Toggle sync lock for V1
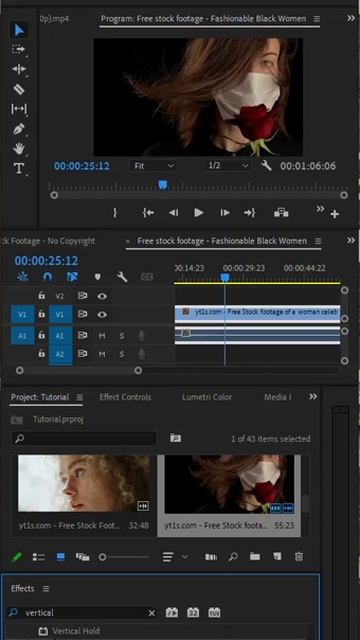This screenshot has height=640, width=360. (82, 314)
